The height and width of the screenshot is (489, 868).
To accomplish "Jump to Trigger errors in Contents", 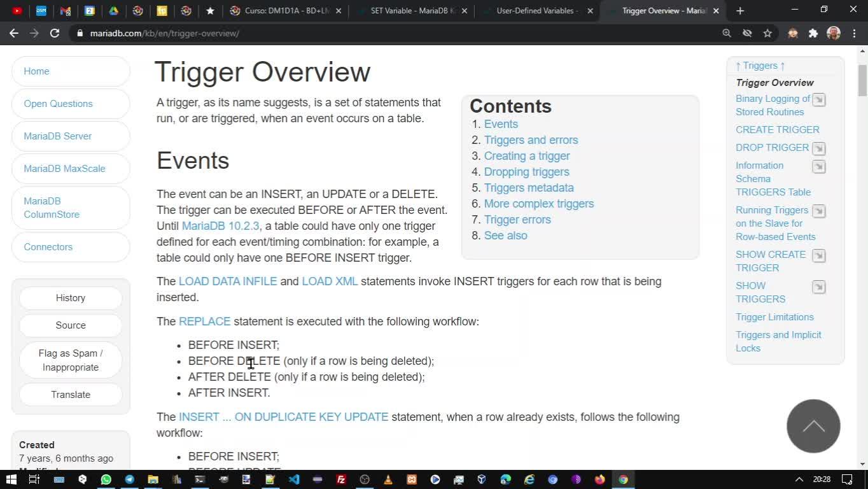I will pos(517,220).
